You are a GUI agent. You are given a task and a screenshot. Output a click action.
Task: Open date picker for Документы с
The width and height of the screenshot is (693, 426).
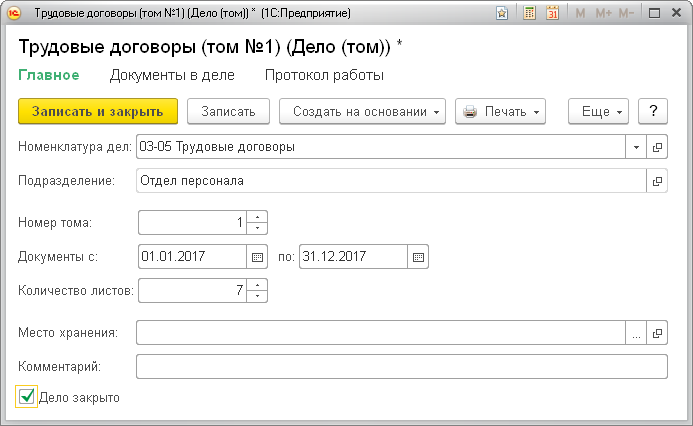pyautogui.click(x=257, y=257)
